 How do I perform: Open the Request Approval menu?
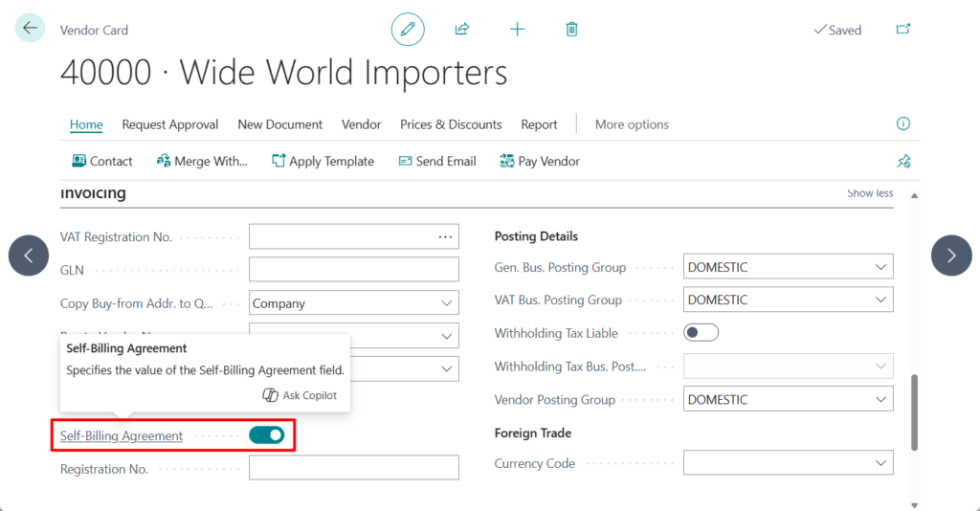click(170, 124)
